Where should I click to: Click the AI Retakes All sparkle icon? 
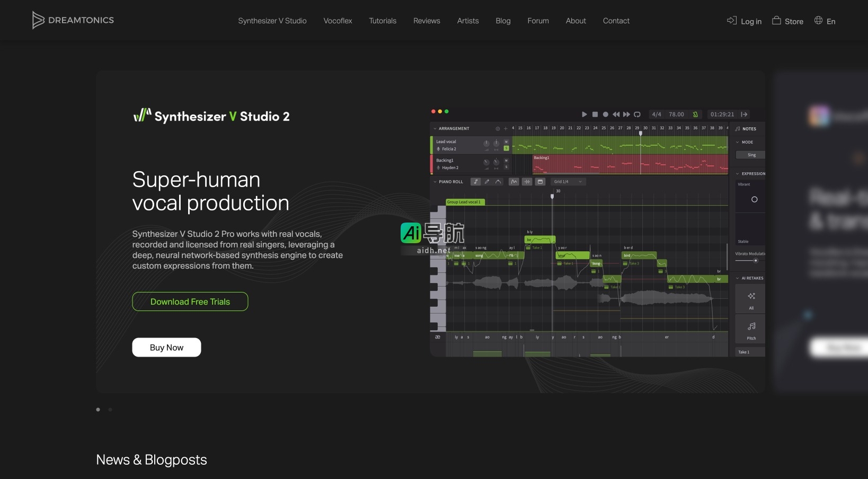click(x=751, y=296)
